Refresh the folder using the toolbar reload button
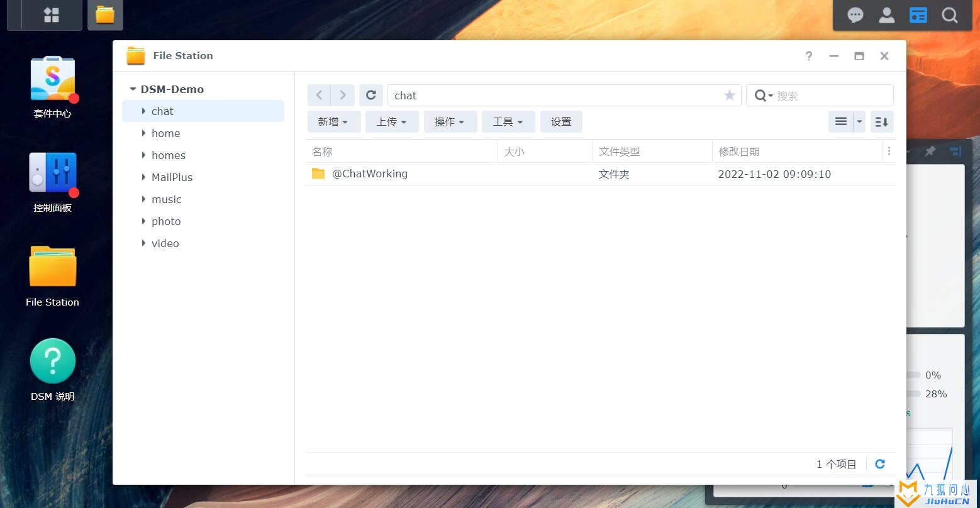The width and height of the screenshot is (980, 508). click(x=371, y=96)
